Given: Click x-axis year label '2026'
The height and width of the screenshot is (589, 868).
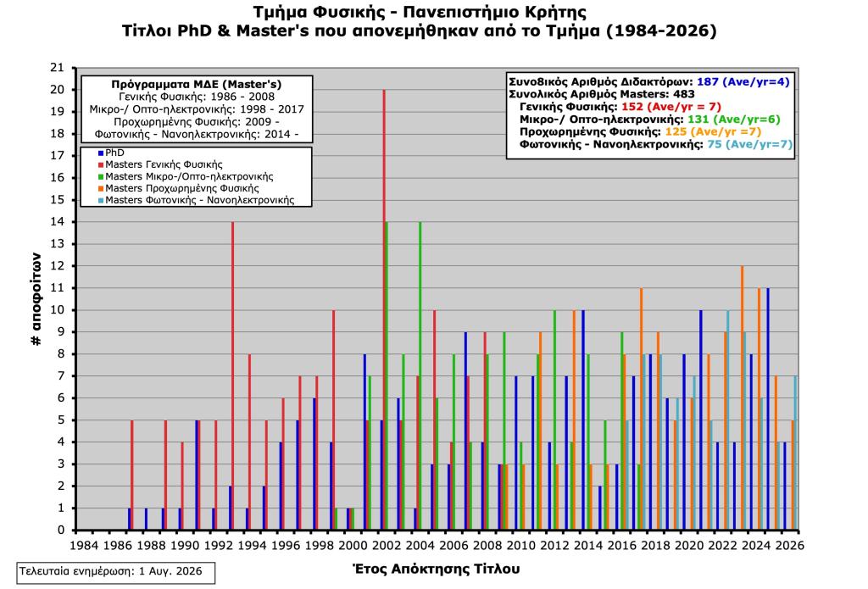Looking at the screenshot, I should click(789, 546).
